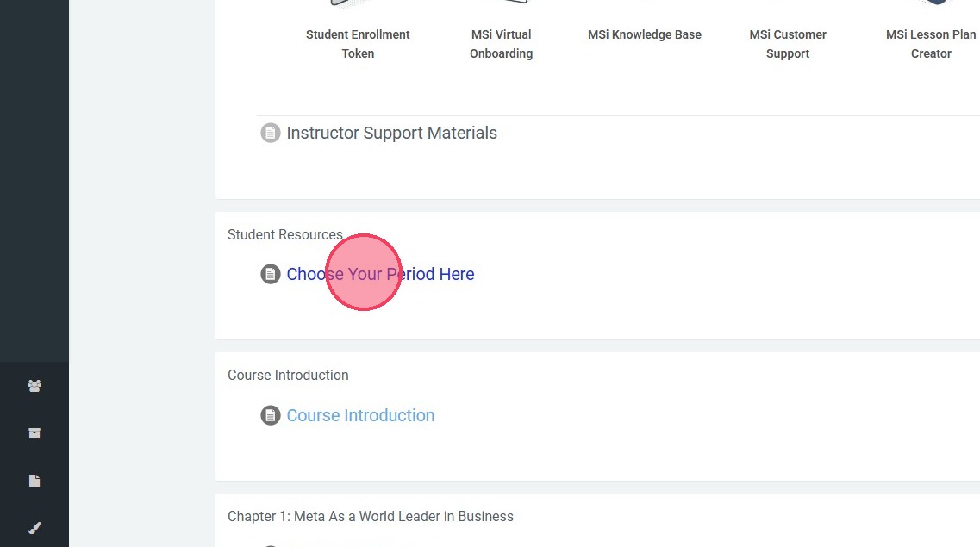Go to MSi Customer Support tile

tap(788, 44)
